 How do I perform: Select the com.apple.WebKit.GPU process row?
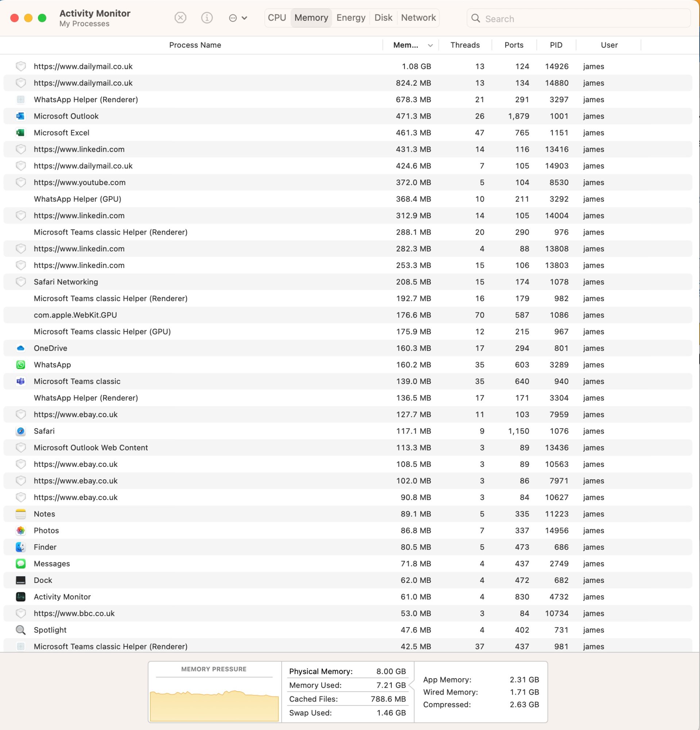click(348, 315)
